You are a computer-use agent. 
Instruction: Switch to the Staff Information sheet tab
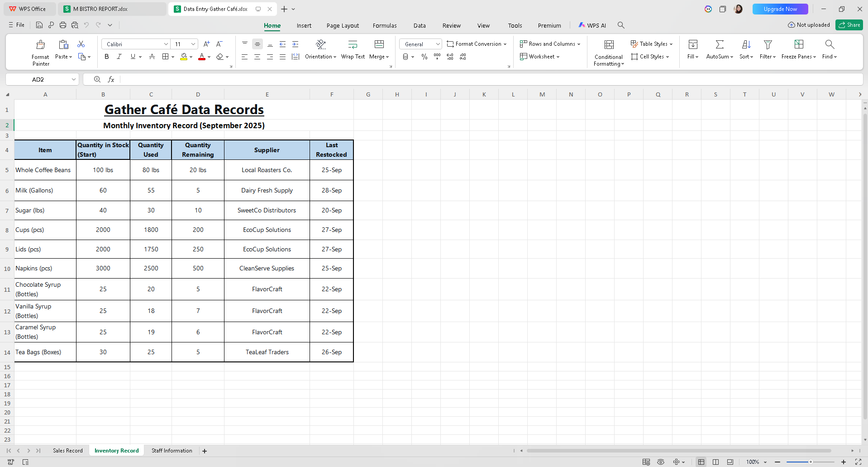[172, 451]
